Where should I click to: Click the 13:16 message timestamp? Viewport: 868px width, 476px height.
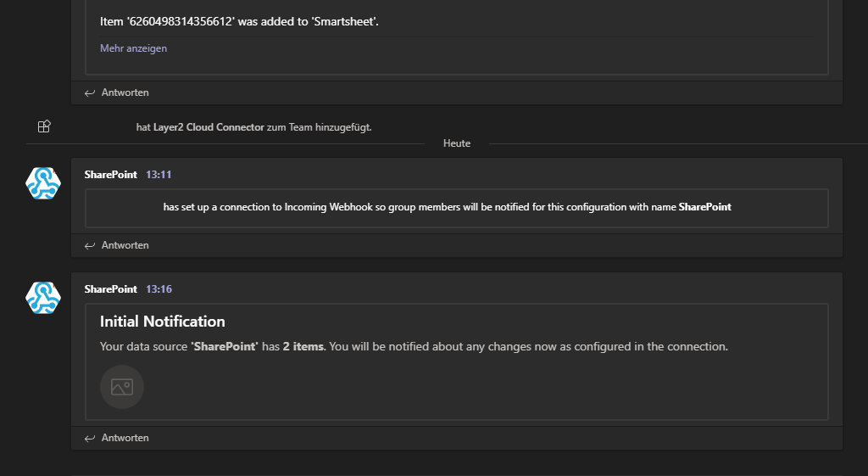[159, 289]
